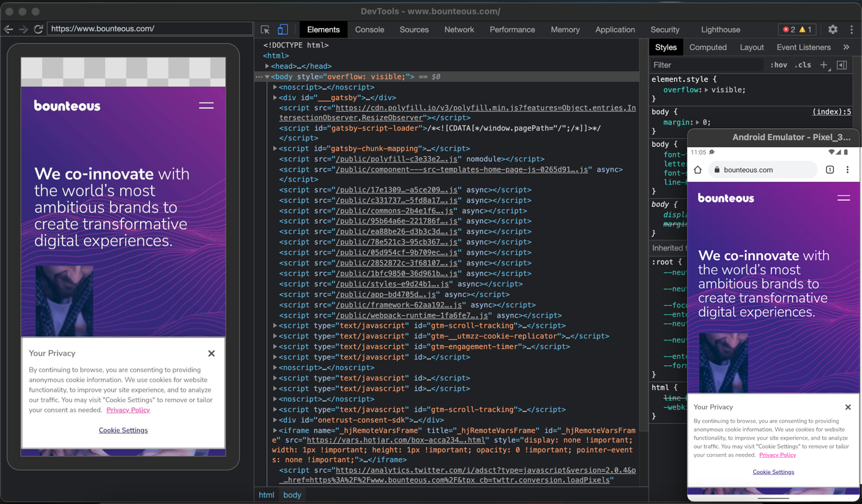Click the yellow warning count icon
The width and height of the screenshot is (862, 504).
[803, 29]
